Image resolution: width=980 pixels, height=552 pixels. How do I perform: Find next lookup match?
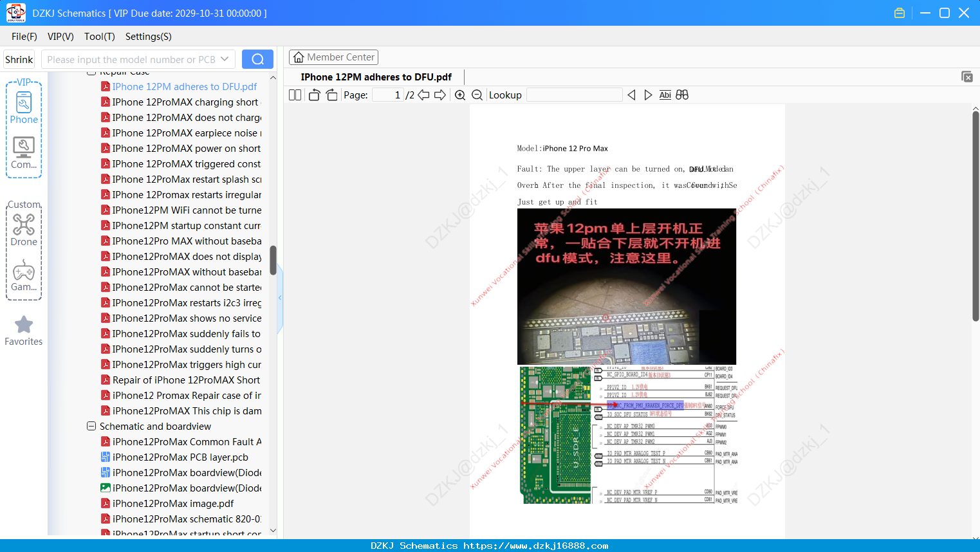click(x=648, y=95)
